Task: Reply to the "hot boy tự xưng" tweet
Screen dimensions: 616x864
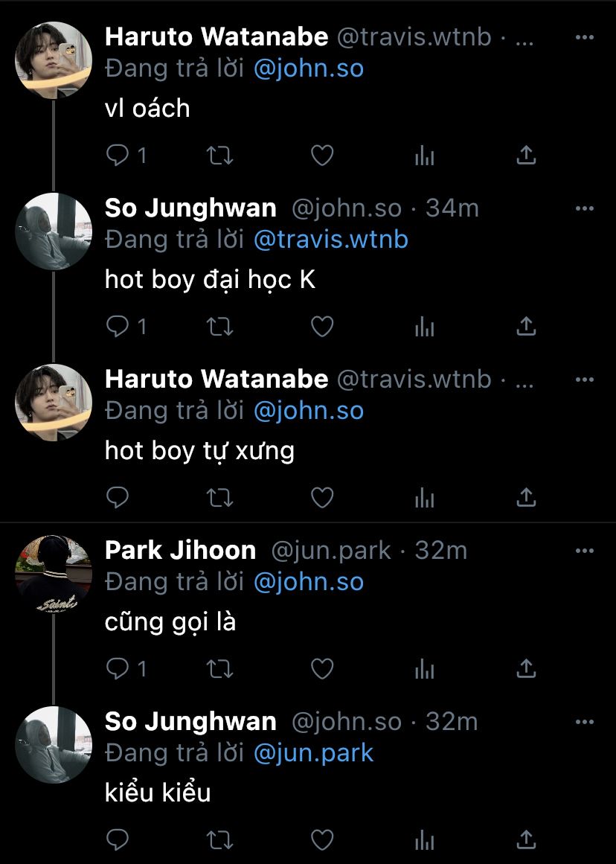Action: click(118, 497)
